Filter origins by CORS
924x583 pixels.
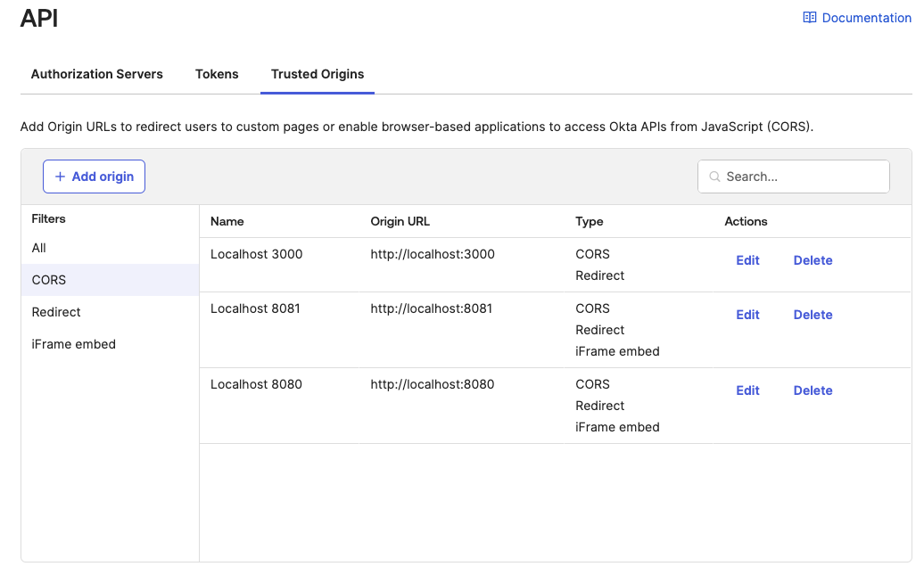point(49,280)
